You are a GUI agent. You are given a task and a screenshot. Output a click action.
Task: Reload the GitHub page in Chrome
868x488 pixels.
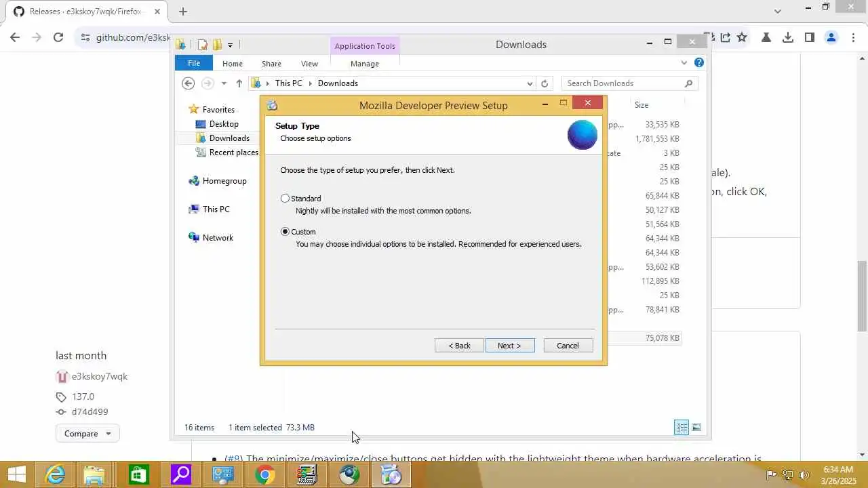(x=58, y=37)
